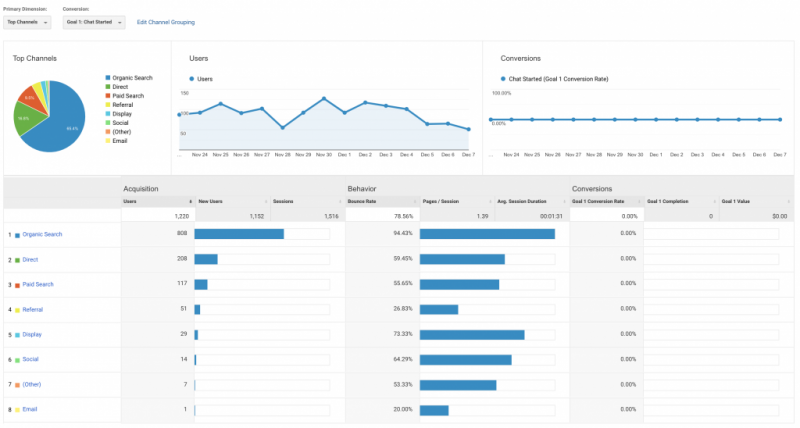This screenshot has width=800, height=428.
Task: Click the Display row color icon in table
Action: tap(17, 334)
